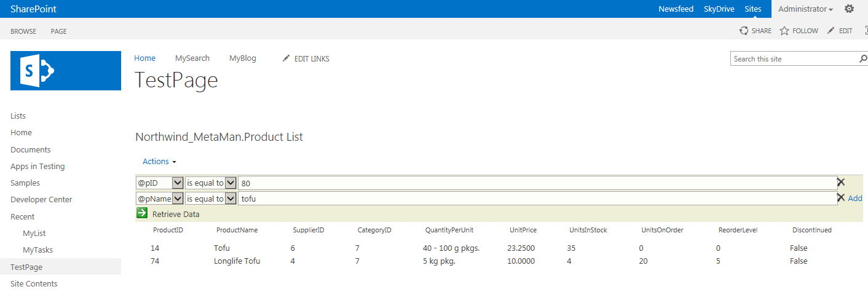
Task: Click the UnitsInStock column header
Action: click(588, 230)
